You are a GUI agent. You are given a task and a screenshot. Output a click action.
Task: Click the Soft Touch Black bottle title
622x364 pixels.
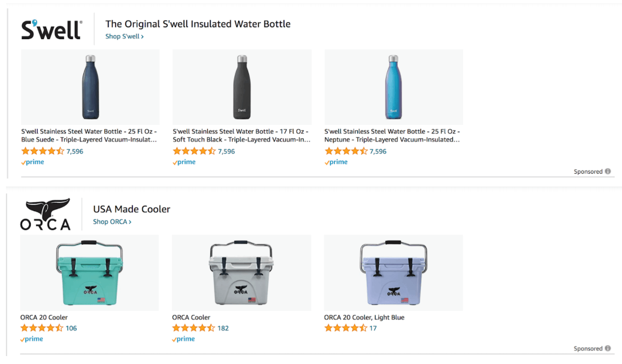[242, 135]
